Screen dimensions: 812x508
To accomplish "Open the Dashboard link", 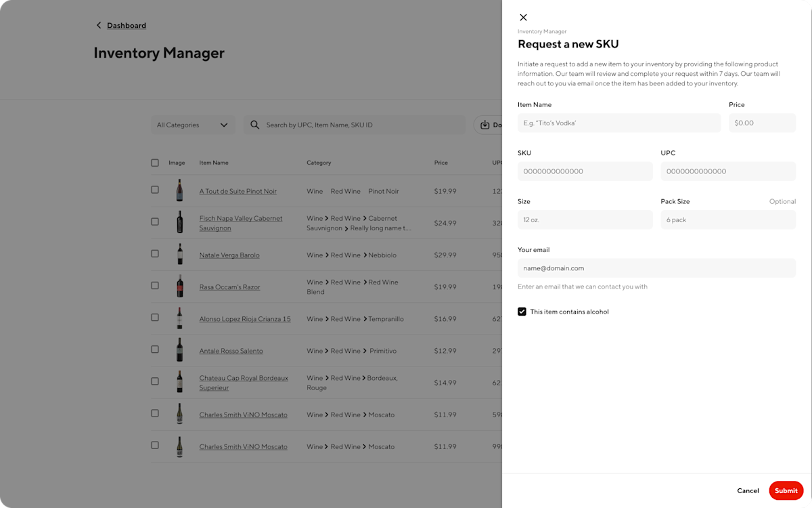I will [x=127, y=25].
